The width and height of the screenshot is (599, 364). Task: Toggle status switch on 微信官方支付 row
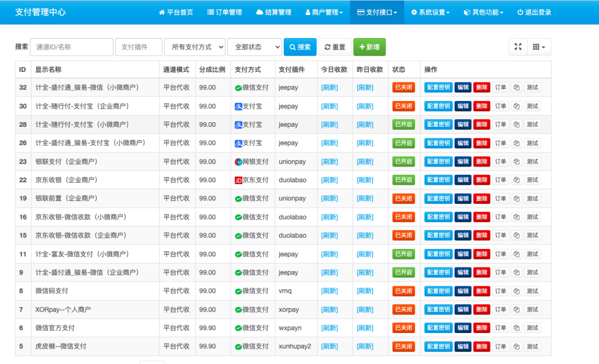pyautogui.click(x=403, y=328)
